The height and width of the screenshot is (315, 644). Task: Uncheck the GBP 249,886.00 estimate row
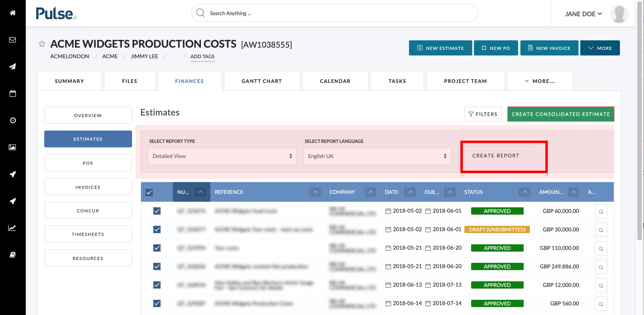157,266
